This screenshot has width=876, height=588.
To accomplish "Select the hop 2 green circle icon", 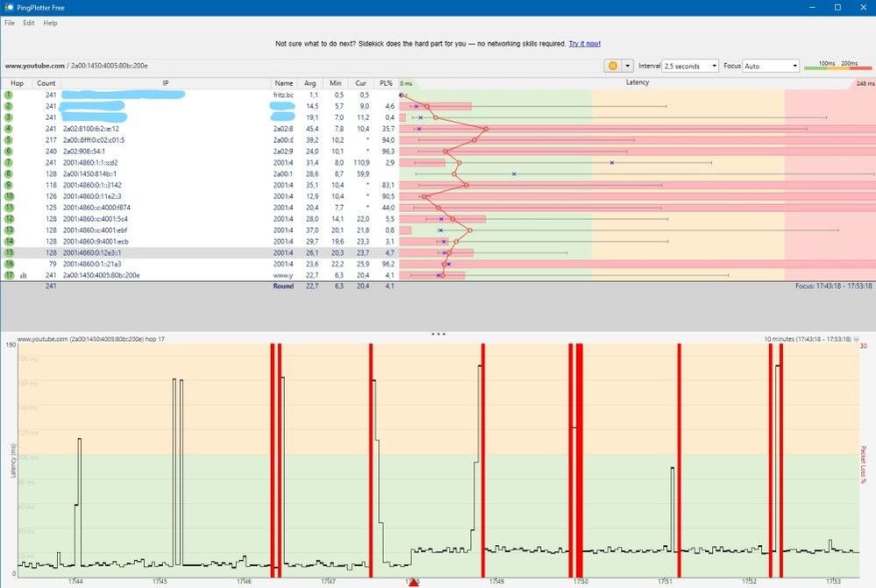I will (9, 106).
